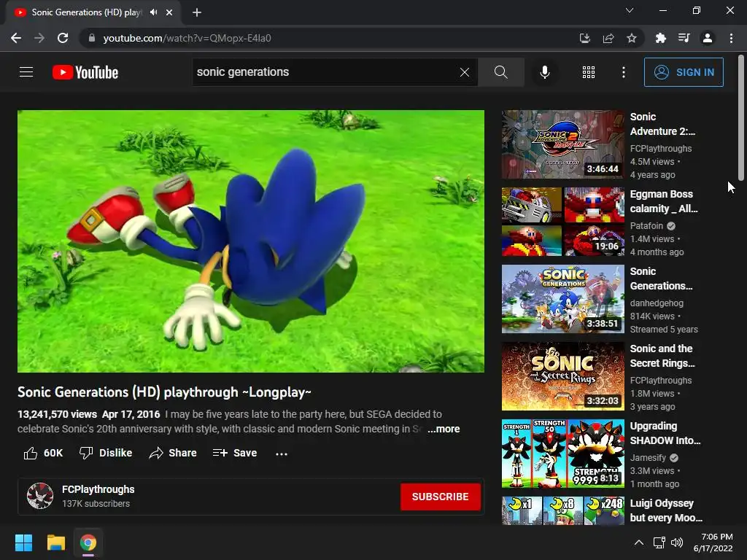This screenshot has width=747, height=560.
Task: Click Eggman Boss calamity title
Action: (x=664, y=201)
